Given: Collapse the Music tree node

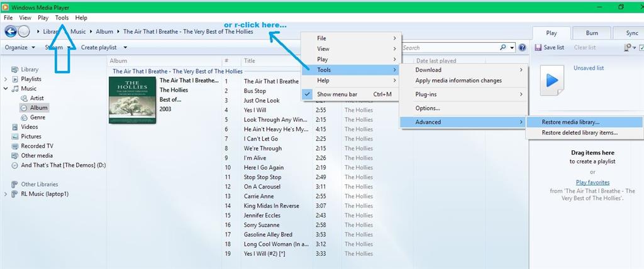Looking at the screenshot, I should 5,89.
